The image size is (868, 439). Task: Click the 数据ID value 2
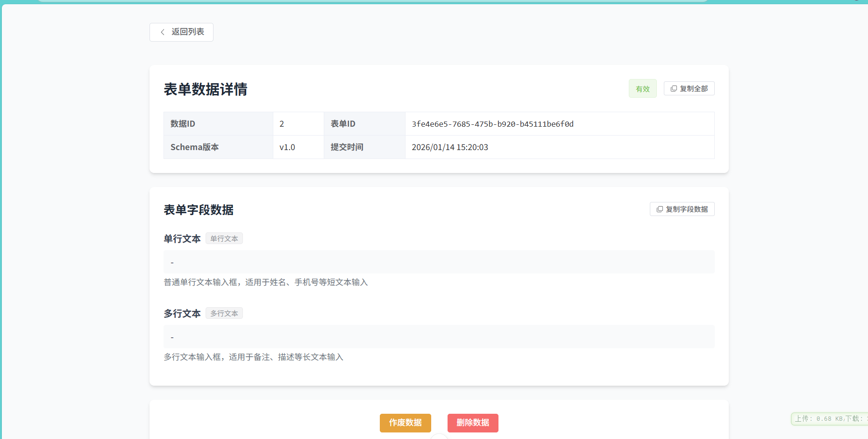coord(282,124)
